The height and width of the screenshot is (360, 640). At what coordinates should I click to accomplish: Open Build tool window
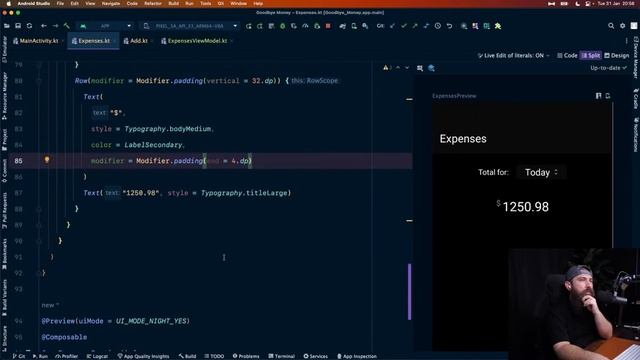pyautogui.click(x=187, y=356)
